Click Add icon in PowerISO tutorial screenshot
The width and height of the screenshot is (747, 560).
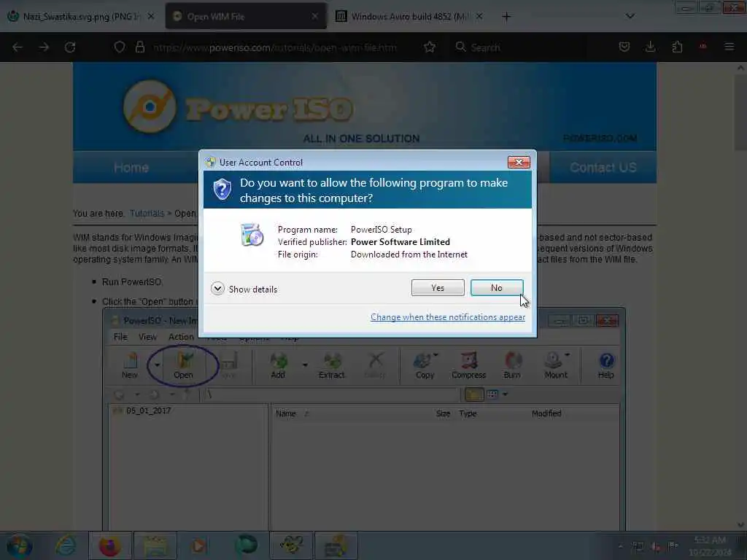pos(278,366)
